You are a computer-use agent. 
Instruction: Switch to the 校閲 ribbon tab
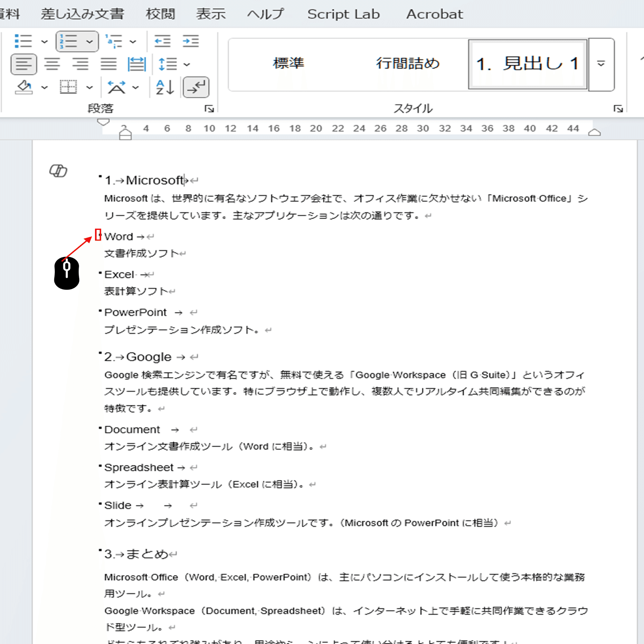click(x=161, y=14)
